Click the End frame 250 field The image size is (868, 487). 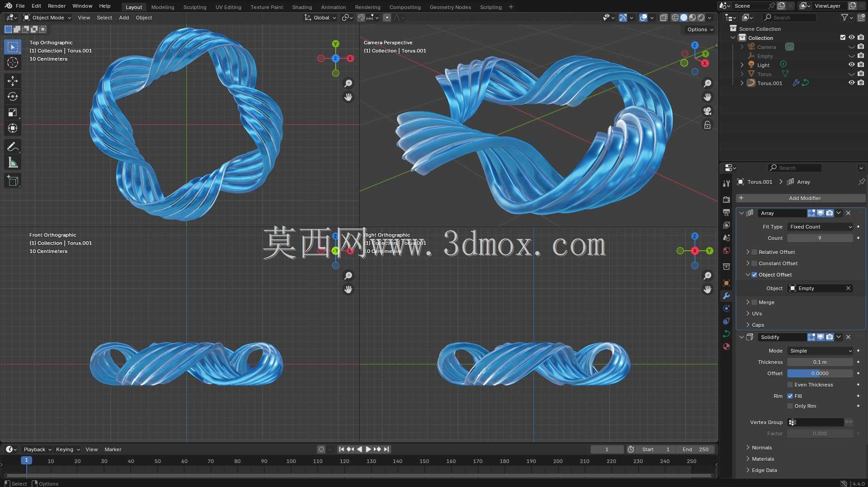tap(696, 449)
